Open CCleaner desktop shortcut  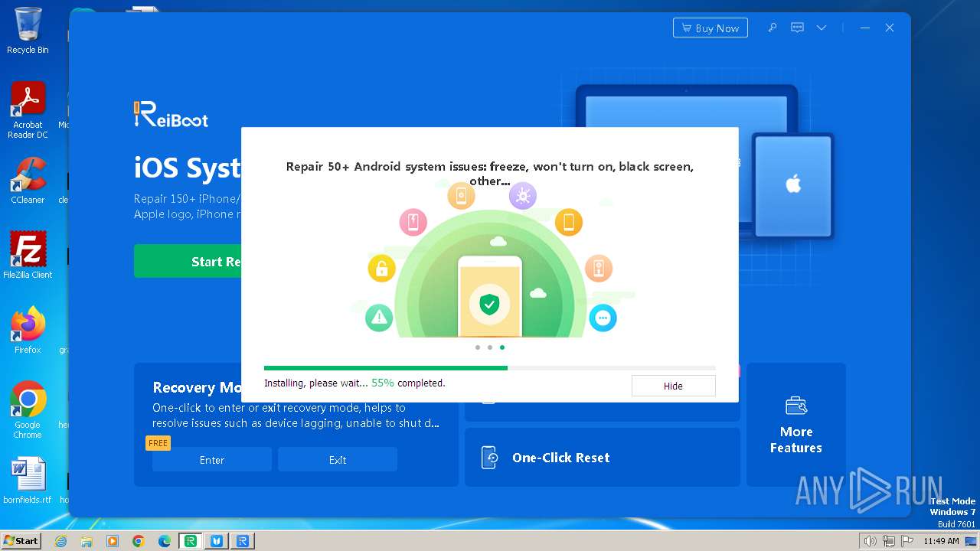pos(28,181)
